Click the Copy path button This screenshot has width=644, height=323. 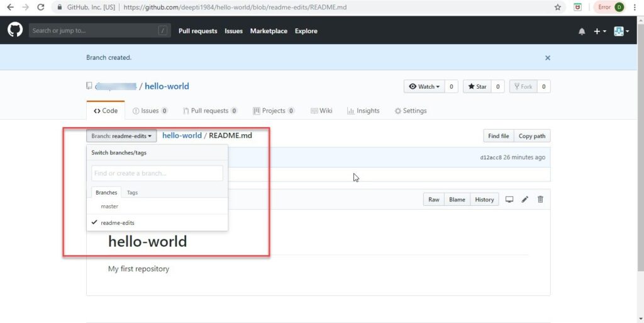pyautogui.click(x=532, y=135)
